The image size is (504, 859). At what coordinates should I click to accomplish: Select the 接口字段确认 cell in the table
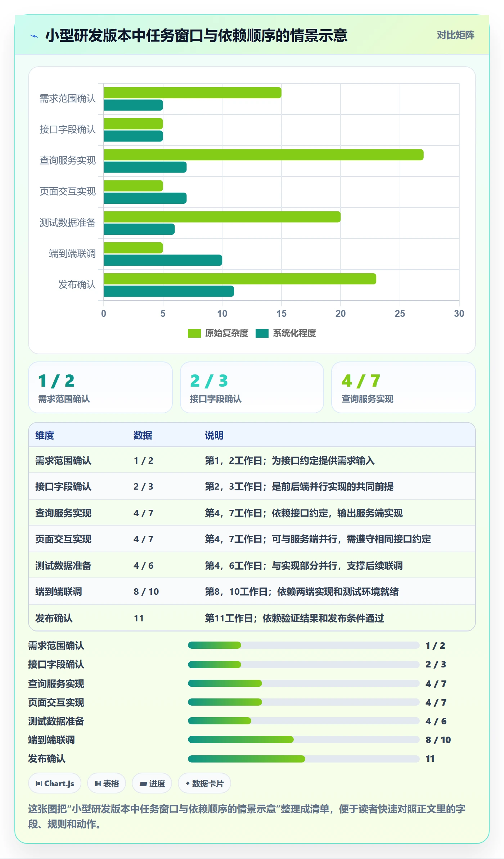pyautogui.click(x=63, y=486)
